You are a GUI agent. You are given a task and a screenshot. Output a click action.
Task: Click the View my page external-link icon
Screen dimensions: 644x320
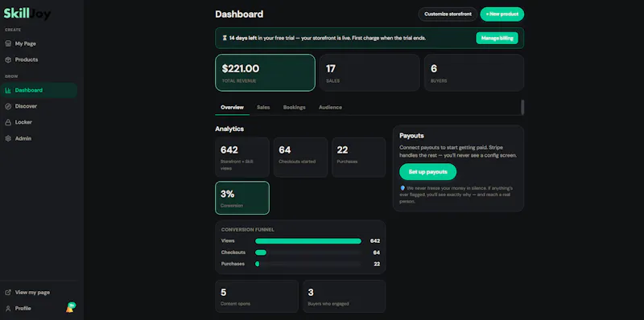(8, 293)
